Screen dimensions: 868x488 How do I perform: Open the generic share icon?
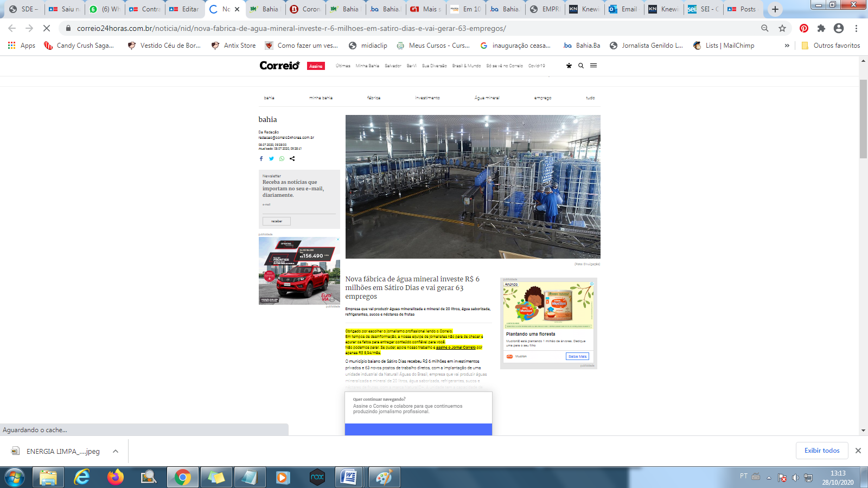[292, 159]
